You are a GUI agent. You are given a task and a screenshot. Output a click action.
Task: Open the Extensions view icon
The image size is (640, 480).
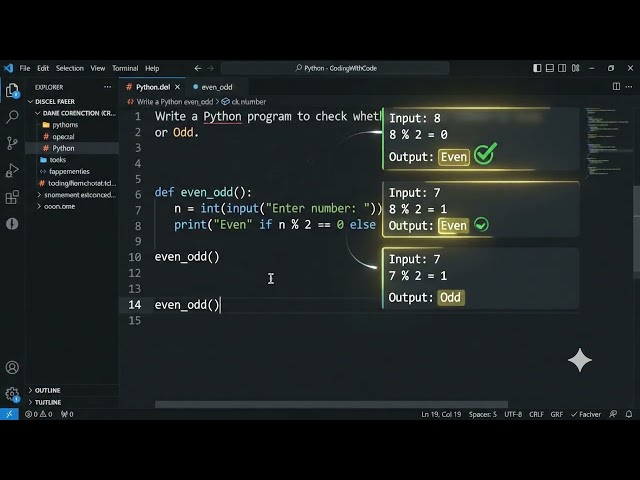pos(12,197)
